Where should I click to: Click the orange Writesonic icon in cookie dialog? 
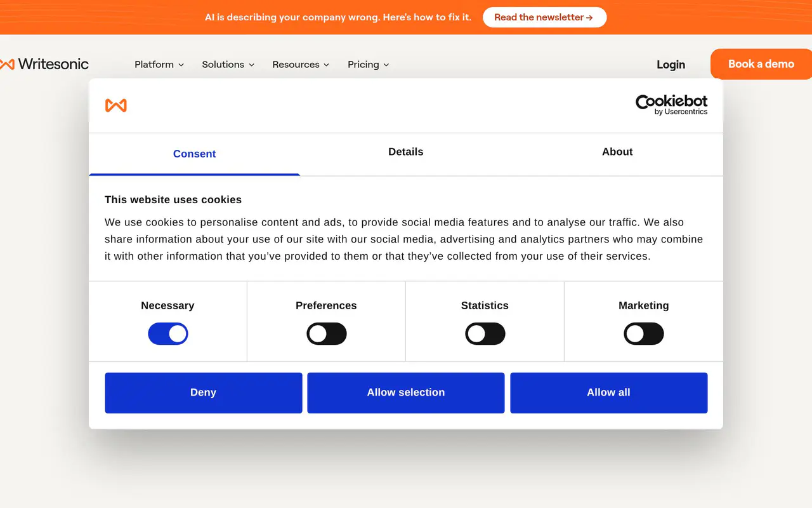116,105
